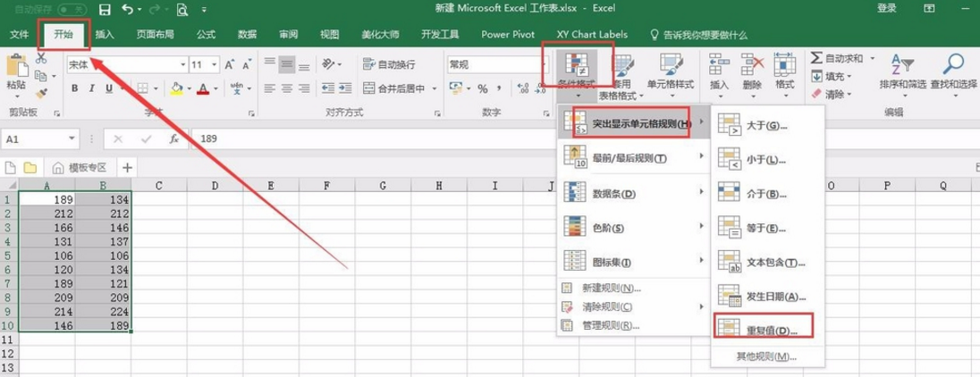This screenshot has width=980, height=377.
Task: Open the font name dropdown 宋体
Action: pos(183,64)
